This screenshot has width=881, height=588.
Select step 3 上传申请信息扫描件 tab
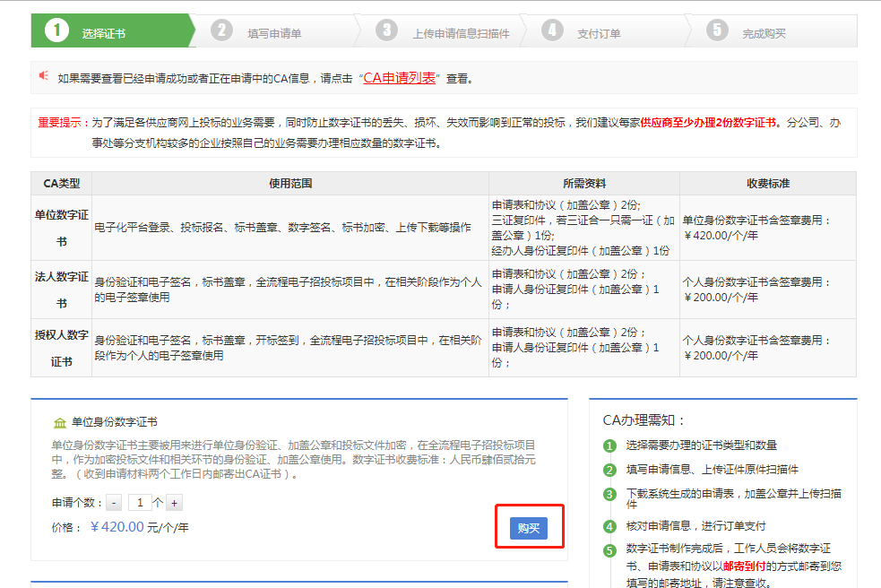[441, 30]
